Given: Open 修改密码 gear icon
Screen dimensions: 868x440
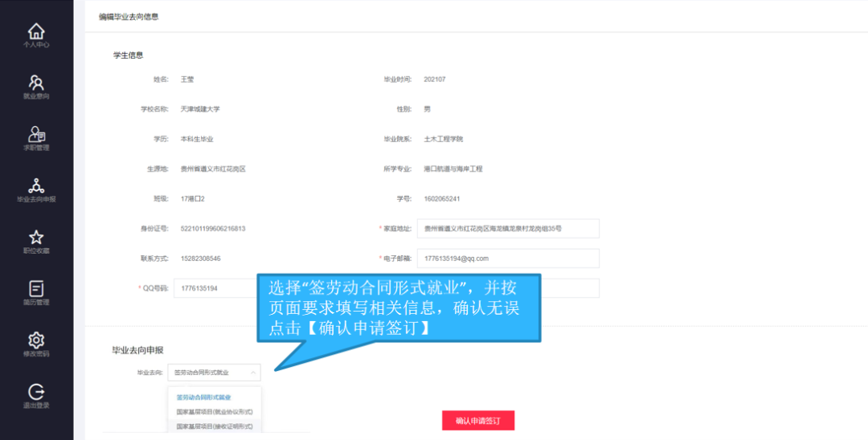Looking at the screenshot, I should click(x=36, y=340).
